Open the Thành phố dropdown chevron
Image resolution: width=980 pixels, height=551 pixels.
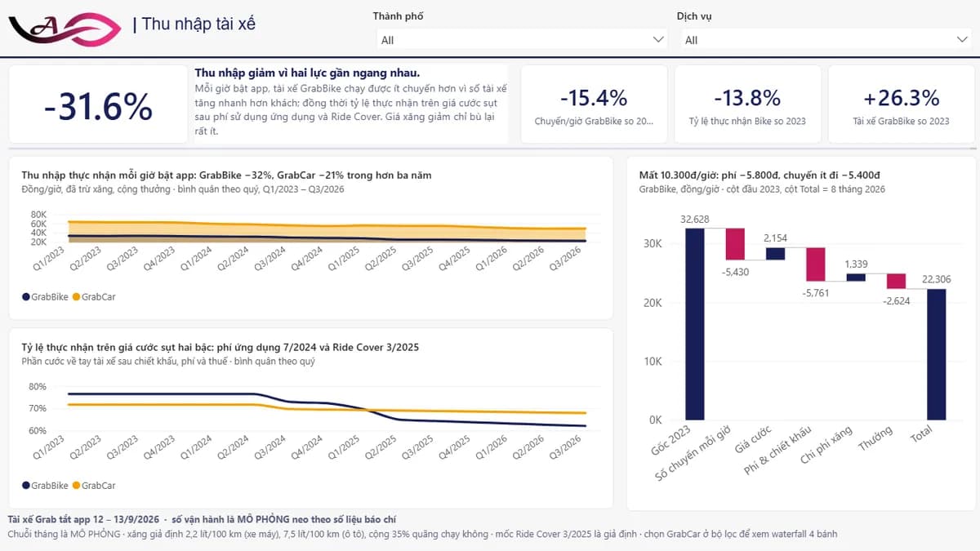tap(659, 39)
